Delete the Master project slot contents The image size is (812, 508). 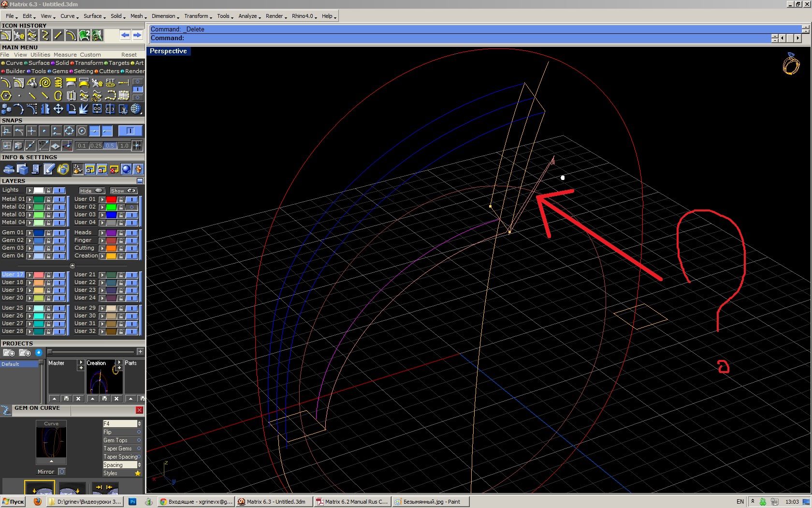click(78, 399)
